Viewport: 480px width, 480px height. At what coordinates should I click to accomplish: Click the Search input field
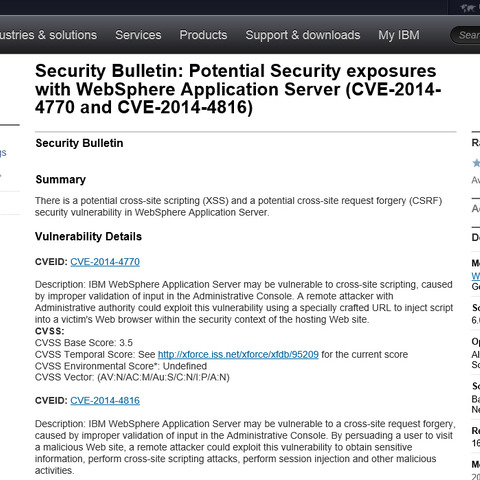pyautogui.click(x=466, y=35)
